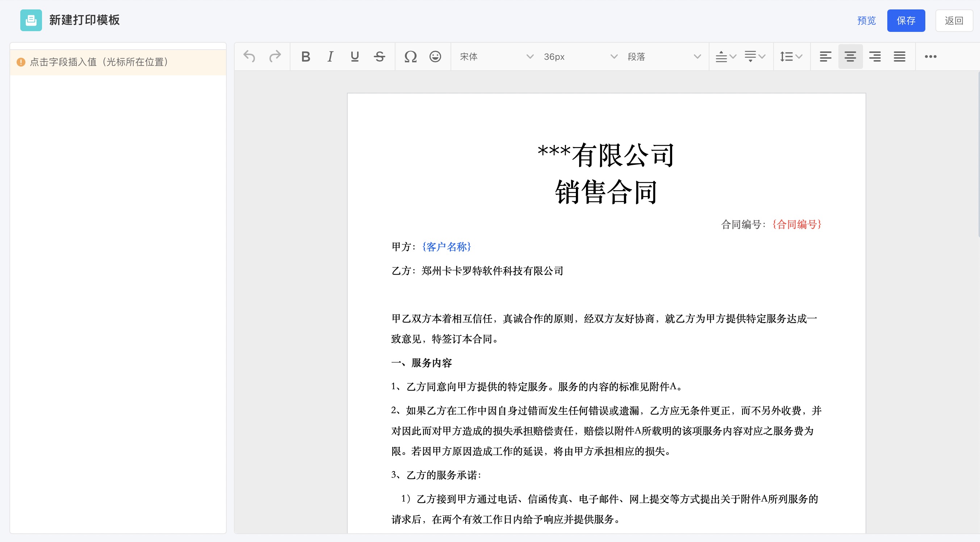Open the emoji picker
The height and width of the screenshot is (542, 980).
tap(435, 56)
